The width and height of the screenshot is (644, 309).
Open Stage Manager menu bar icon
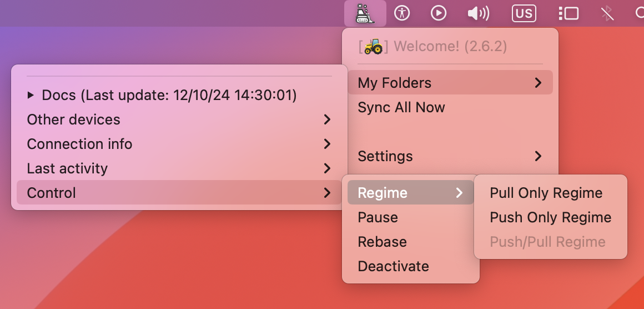point(569,13)
